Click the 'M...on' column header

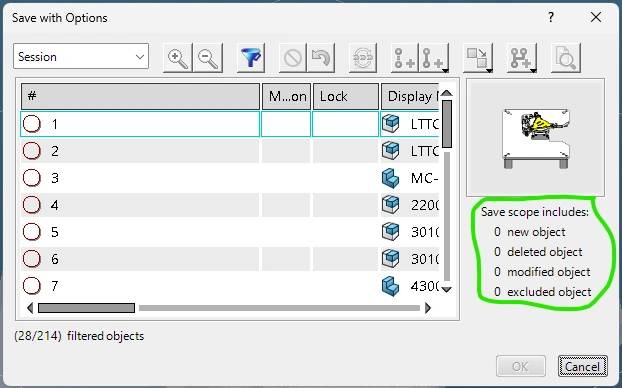(x=286, y=96)
